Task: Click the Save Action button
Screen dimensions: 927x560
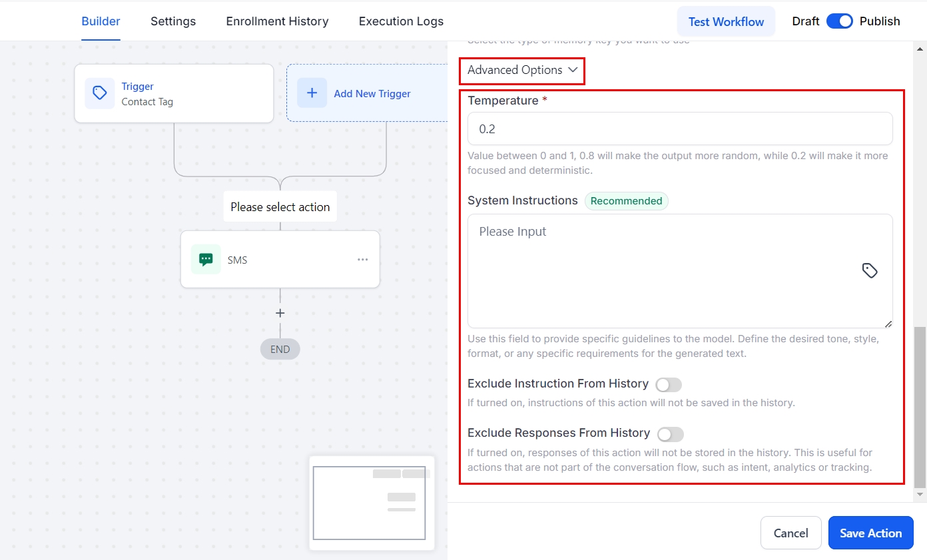Action: click(870, 533)
